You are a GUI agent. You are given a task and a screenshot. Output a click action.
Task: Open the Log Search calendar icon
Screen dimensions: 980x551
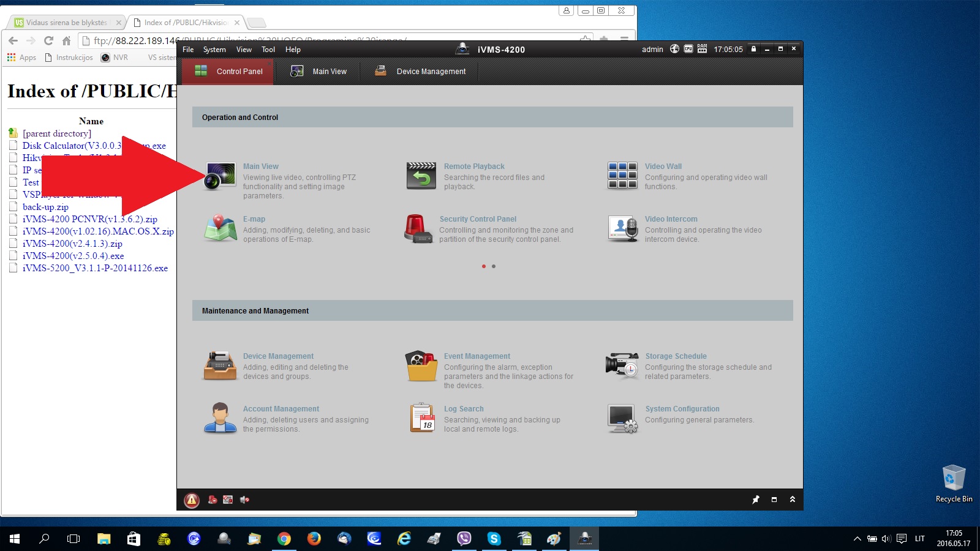click(422, 418)
